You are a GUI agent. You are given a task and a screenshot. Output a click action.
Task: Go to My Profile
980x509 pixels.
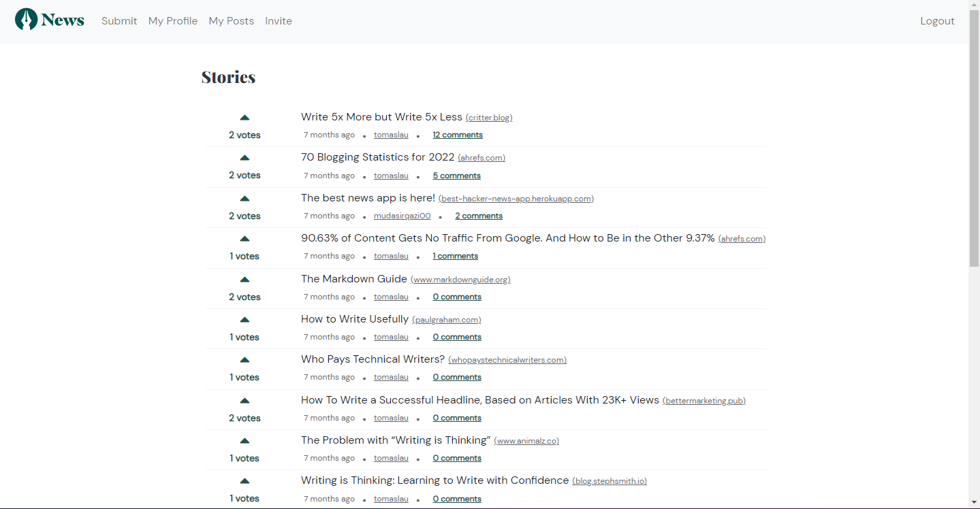tap(173, 21)
